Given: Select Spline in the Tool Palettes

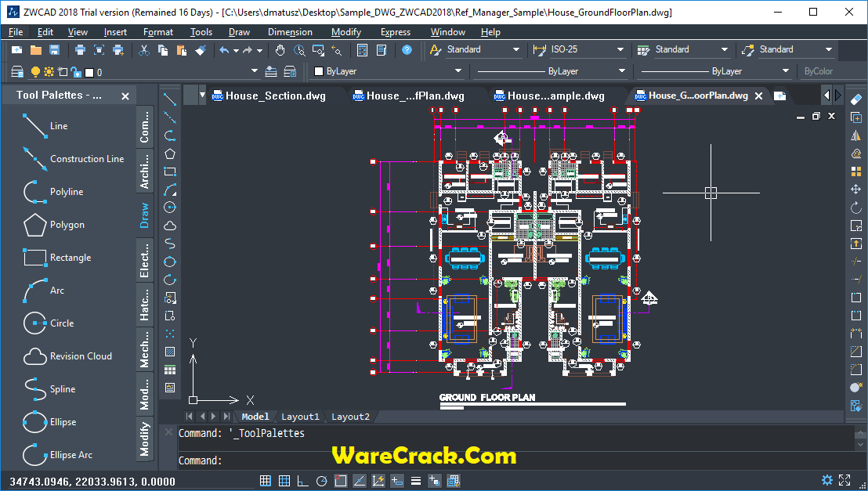Looking at the screenshot, I should (x=49, y=389).
